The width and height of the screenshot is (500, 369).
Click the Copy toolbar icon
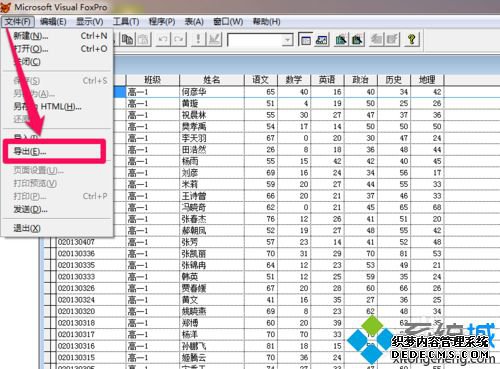click(x=127, y=40)
